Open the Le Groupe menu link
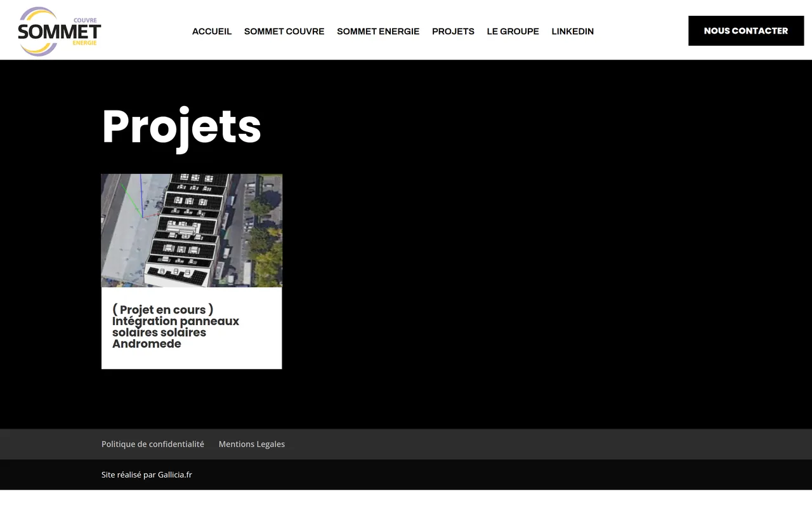Image resolution: width=812 pixels, height=508 pixels. (513, 31)
